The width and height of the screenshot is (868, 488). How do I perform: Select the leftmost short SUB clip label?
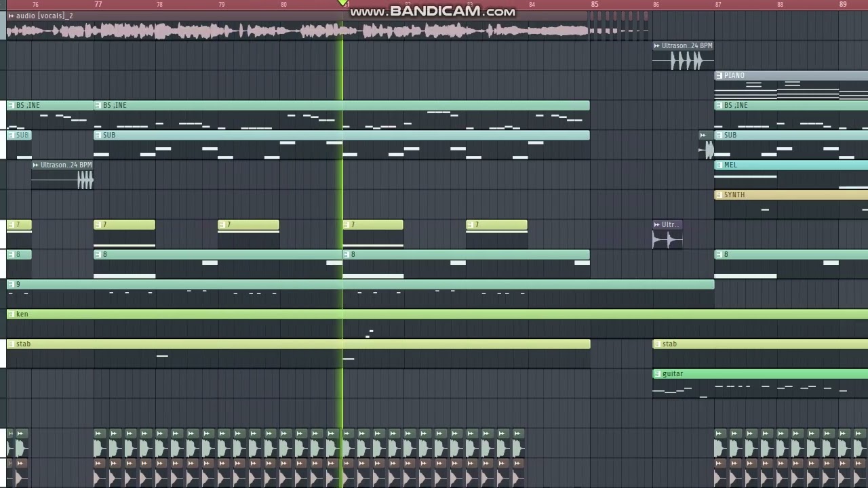pyautogui.click(x=22, y=135)
